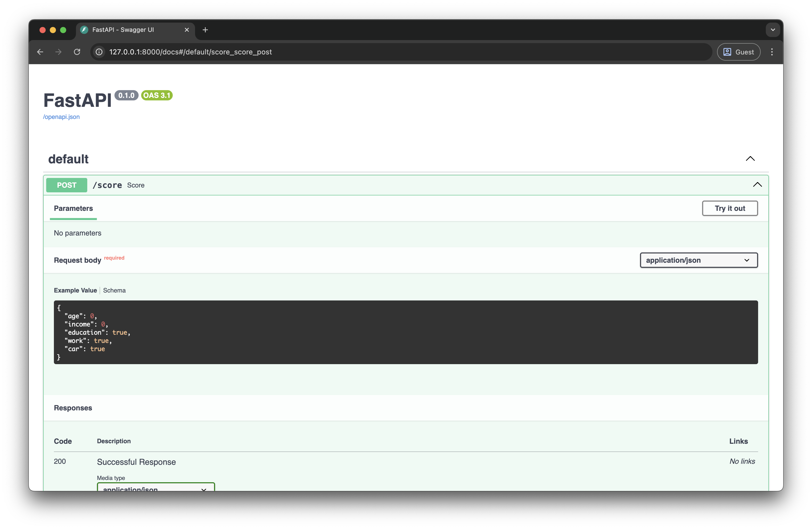The image size is (812, 529).
Task: Open the /openapi.json link
Action: point(61,117)
